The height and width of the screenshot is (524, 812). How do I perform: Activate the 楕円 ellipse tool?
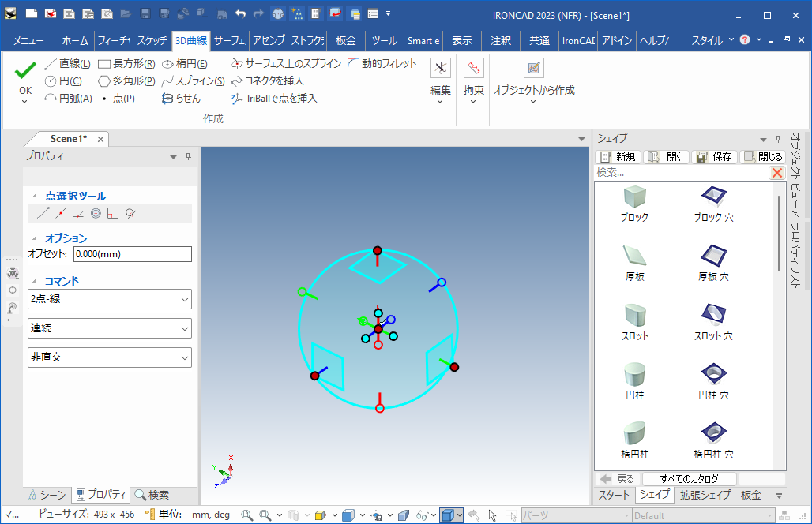185,64
